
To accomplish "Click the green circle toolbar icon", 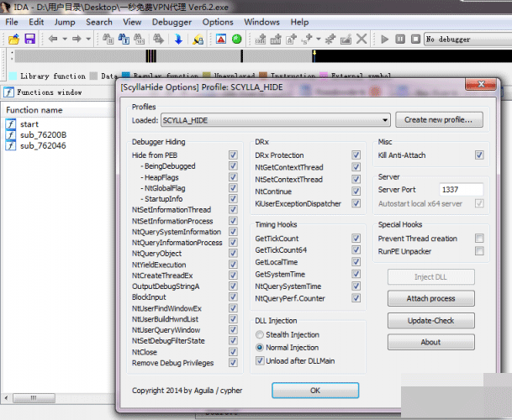I will (237, 39).
